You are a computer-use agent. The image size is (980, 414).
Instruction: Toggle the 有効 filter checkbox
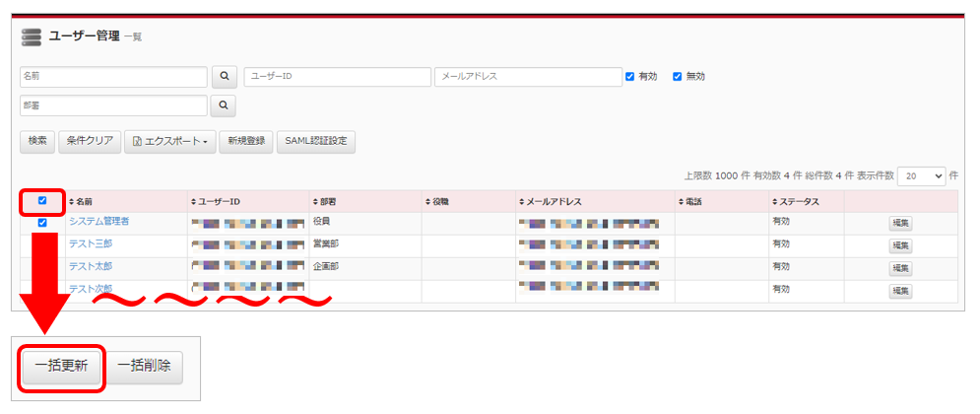(x=630, y=77)
